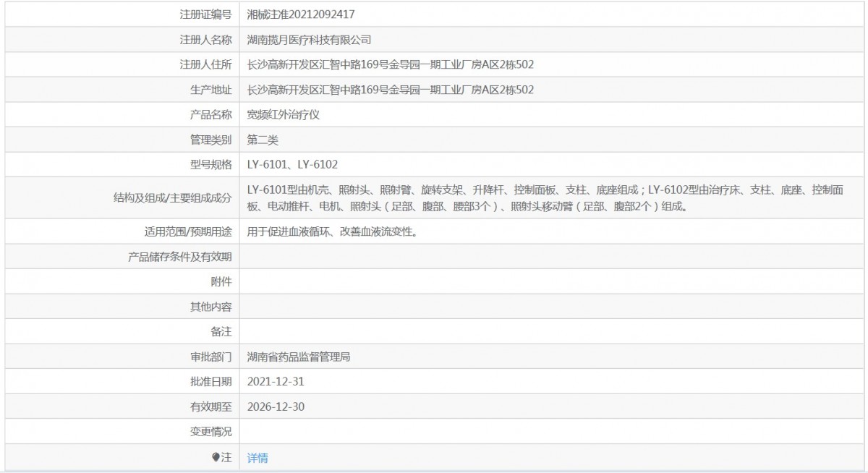The width and height of the screenshot is (868, 473).
Task: Click the 产品储存条件及有效期 label
Action: [180, 257]
